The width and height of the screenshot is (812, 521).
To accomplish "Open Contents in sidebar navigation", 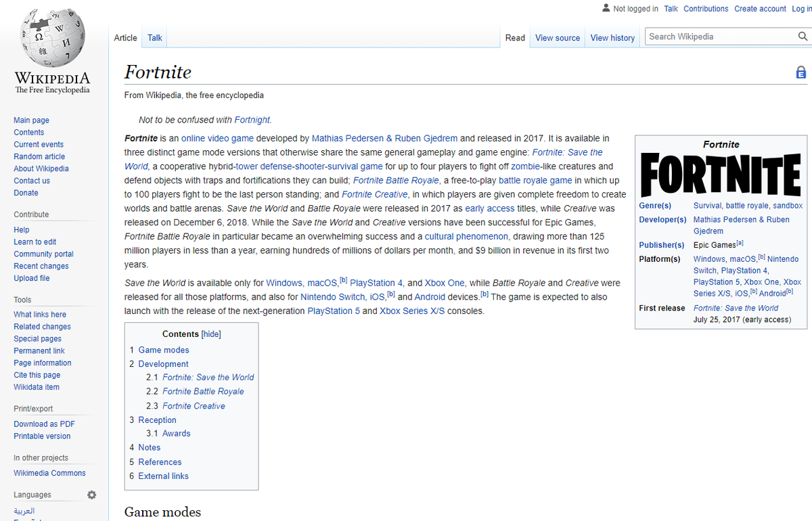I will 29,133.
